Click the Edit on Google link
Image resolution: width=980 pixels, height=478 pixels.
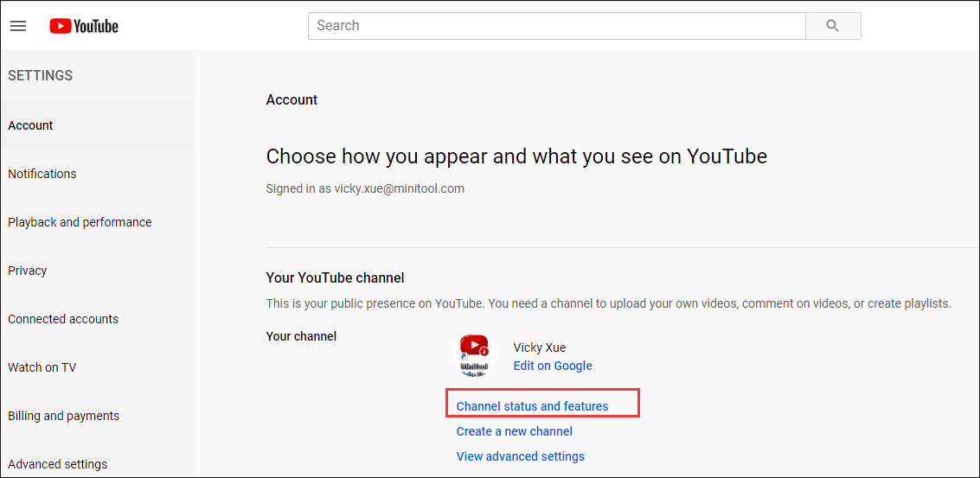[x=553, y=366]
